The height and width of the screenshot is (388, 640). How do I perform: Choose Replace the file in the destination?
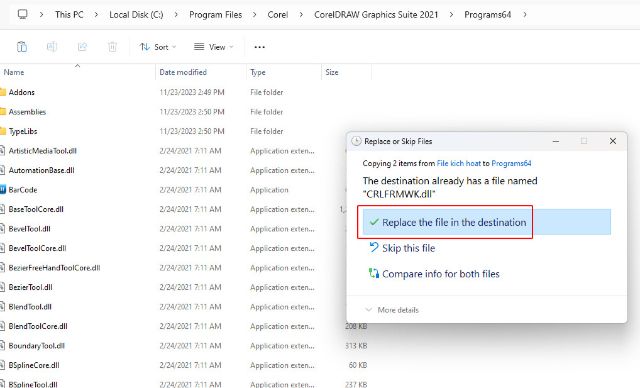(487, 222)
